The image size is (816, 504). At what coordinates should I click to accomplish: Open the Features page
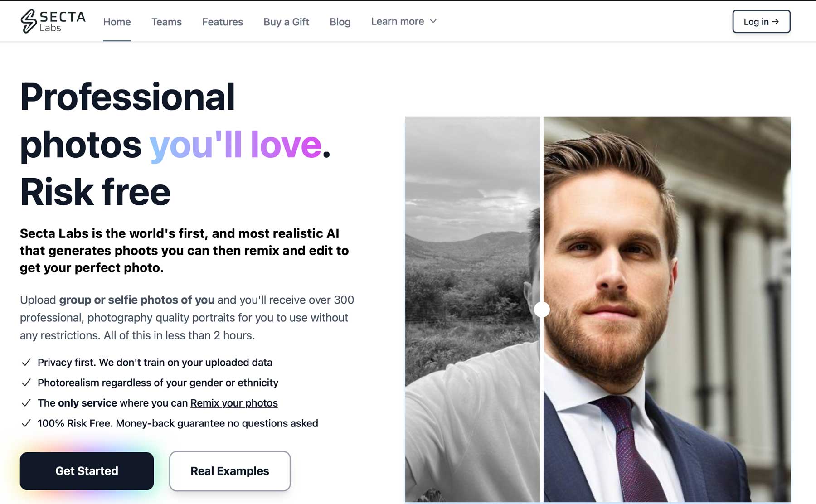click(223, 22)
